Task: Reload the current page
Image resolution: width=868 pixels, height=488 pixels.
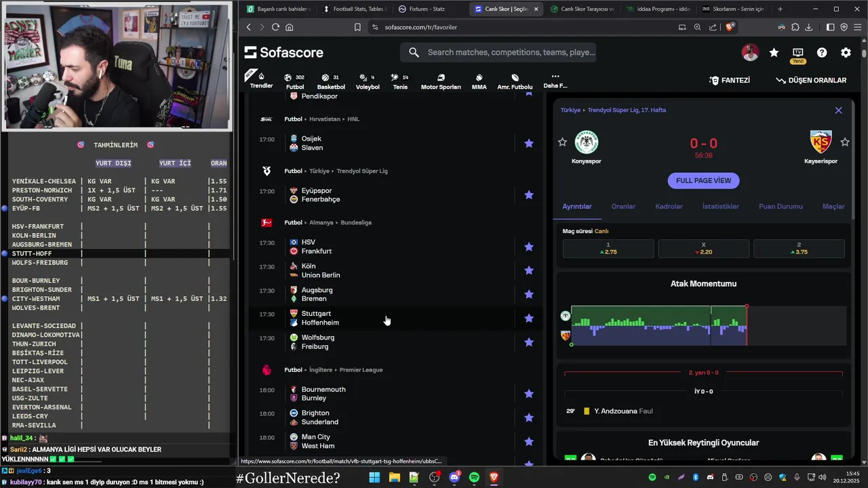Action: (275, 27)
